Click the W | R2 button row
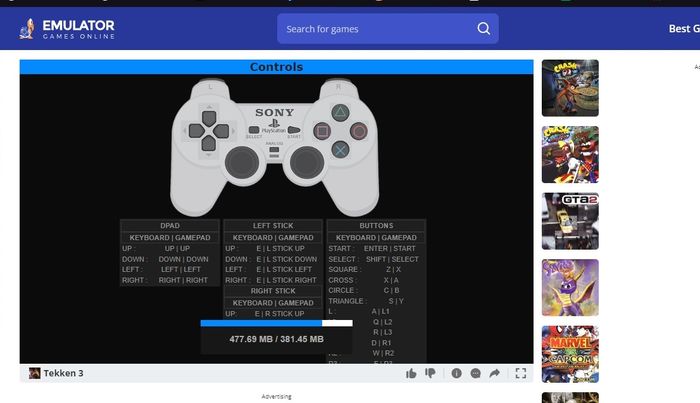Viewport: 700px width, 403px height. click(376, 353)
